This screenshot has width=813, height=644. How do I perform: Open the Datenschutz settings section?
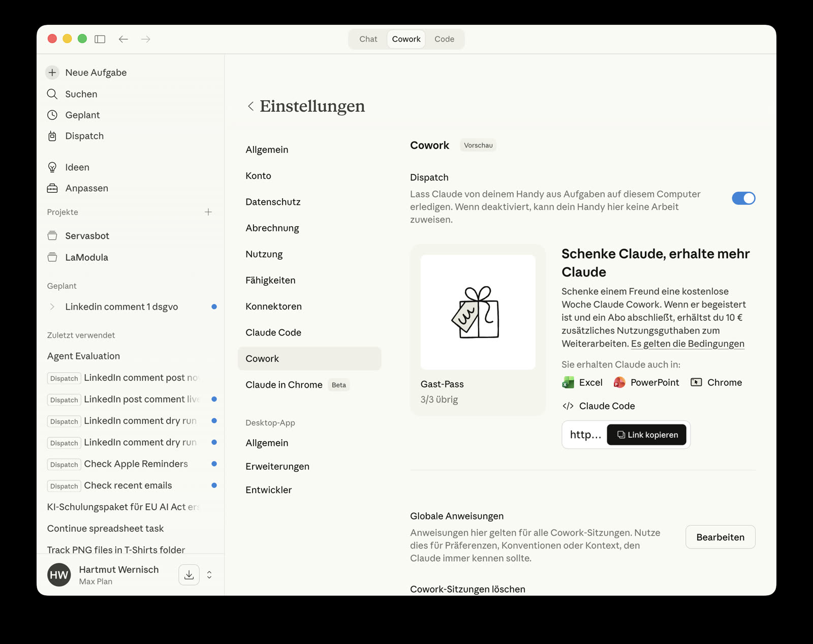click(273, 202)
